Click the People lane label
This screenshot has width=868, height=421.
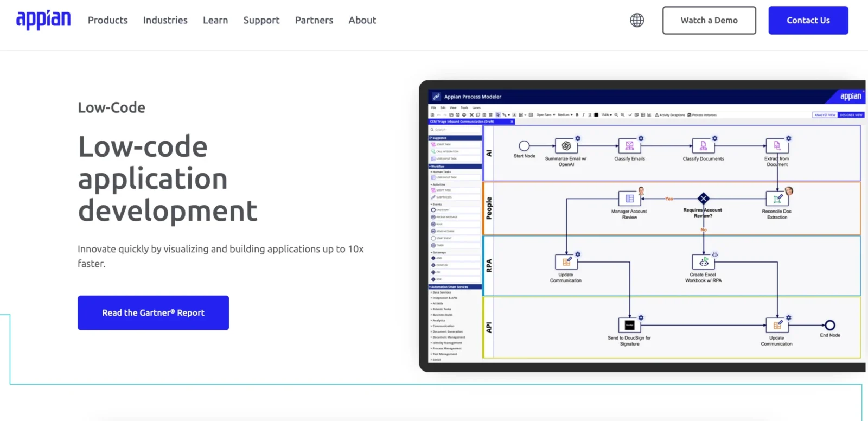[x=489, y=208]
